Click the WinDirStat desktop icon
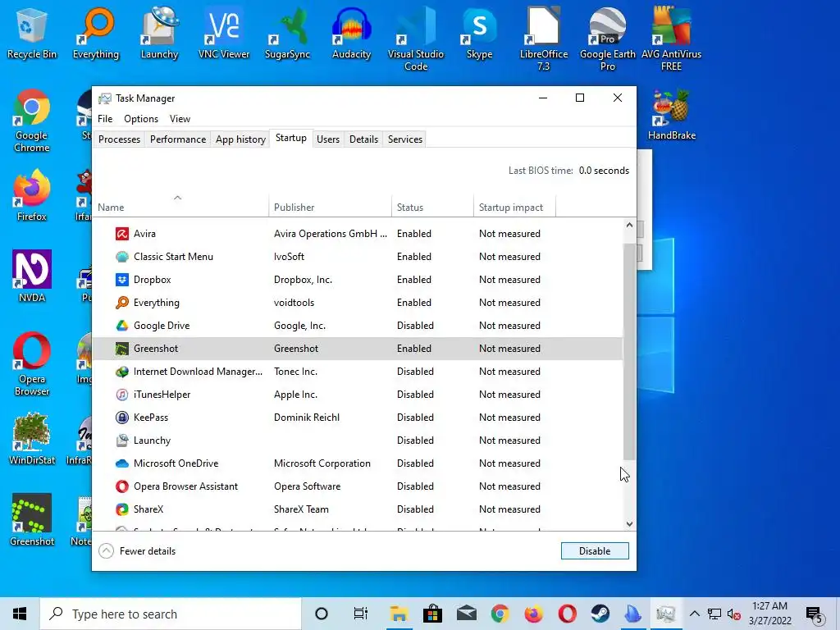Screen dimensions: 840x630 pos(32,439)
